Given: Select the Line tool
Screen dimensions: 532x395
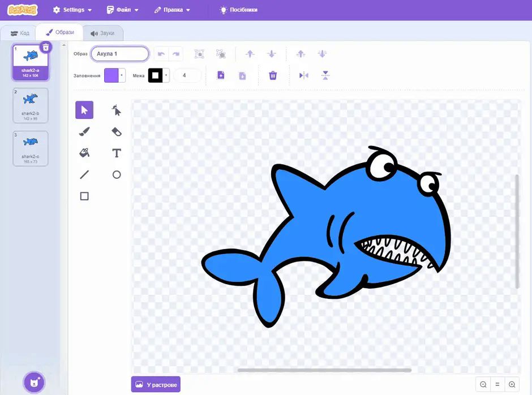Looking at the screenshot, I should coord(84,174).
